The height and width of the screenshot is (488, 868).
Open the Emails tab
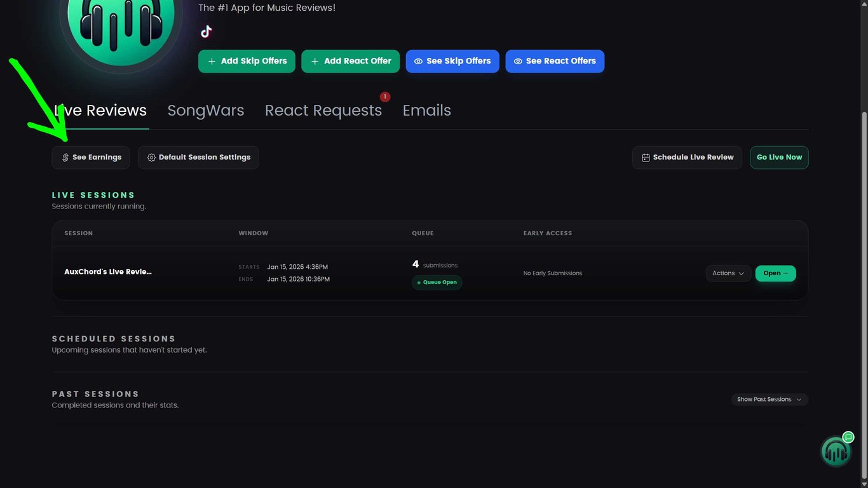coord(427,111)
